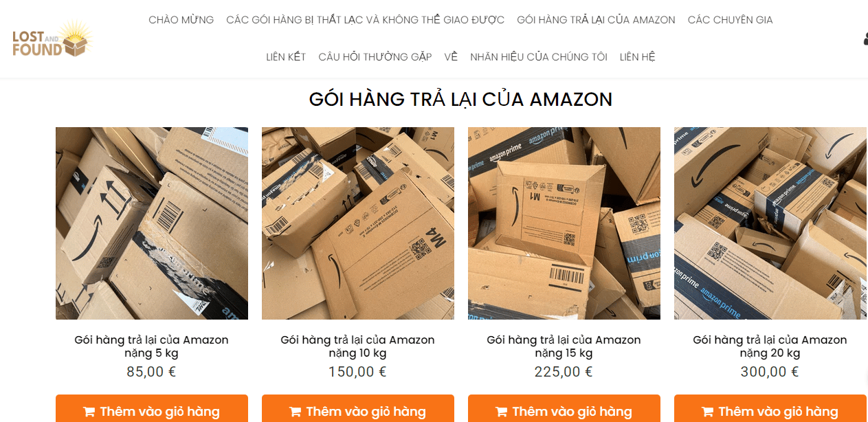Screen dimensions: 868x422
Task: Open the CHÀO MỪNG menu item
Action: [x=181, y=20]
